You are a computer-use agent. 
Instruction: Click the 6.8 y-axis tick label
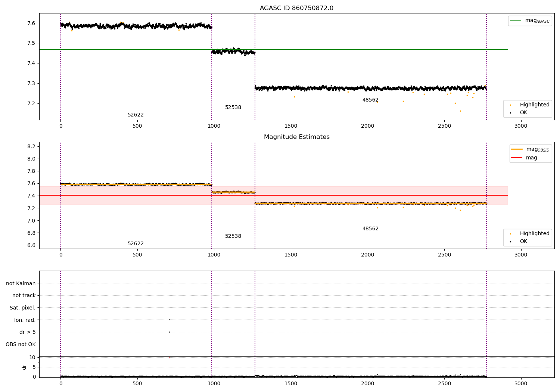pos(32,233)
